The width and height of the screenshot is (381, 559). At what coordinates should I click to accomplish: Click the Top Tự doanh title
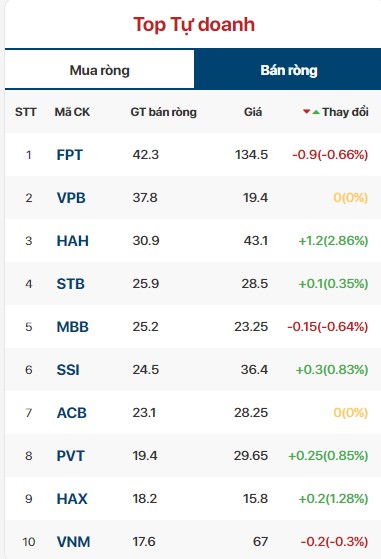194,25
